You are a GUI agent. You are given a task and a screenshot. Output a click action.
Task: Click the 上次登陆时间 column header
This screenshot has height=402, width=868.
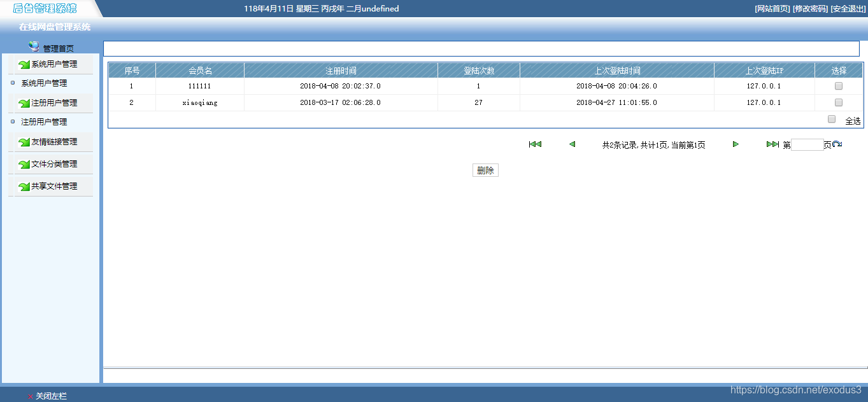pyautogui.click(x=617, y=71)
